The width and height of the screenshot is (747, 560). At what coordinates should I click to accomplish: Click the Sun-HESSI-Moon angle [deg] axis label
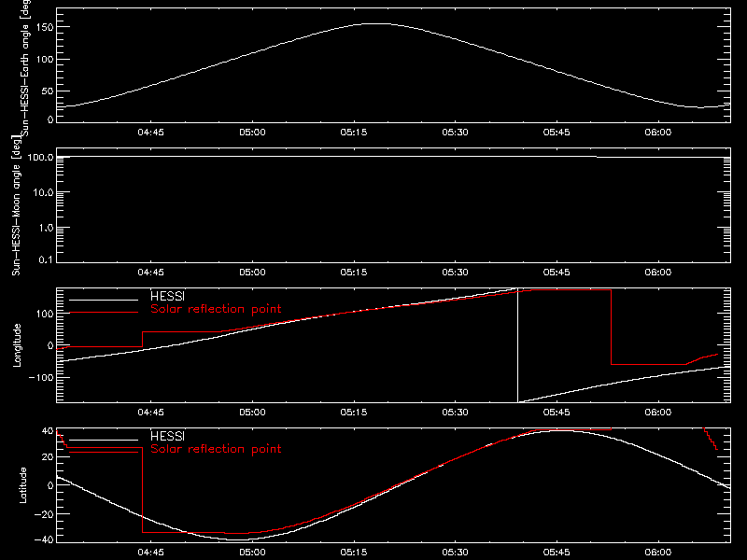tap(16, 205)
